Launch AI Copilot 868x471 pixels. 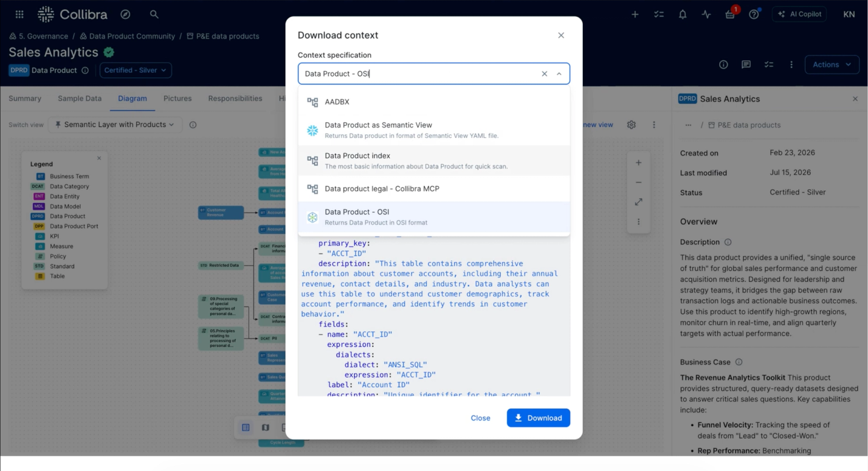(799, 14)
